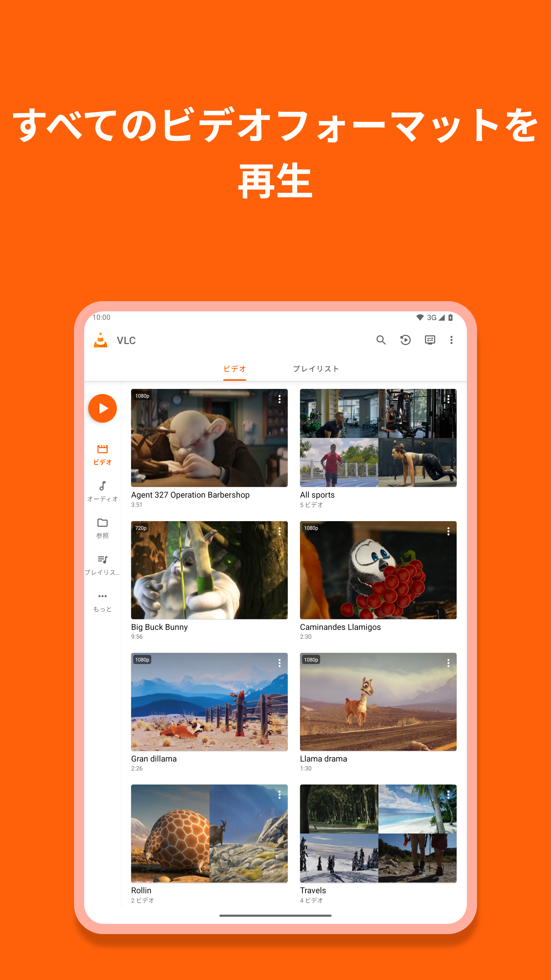
Task: Open more options for Agent 327 video
Action: coord(280,399)
